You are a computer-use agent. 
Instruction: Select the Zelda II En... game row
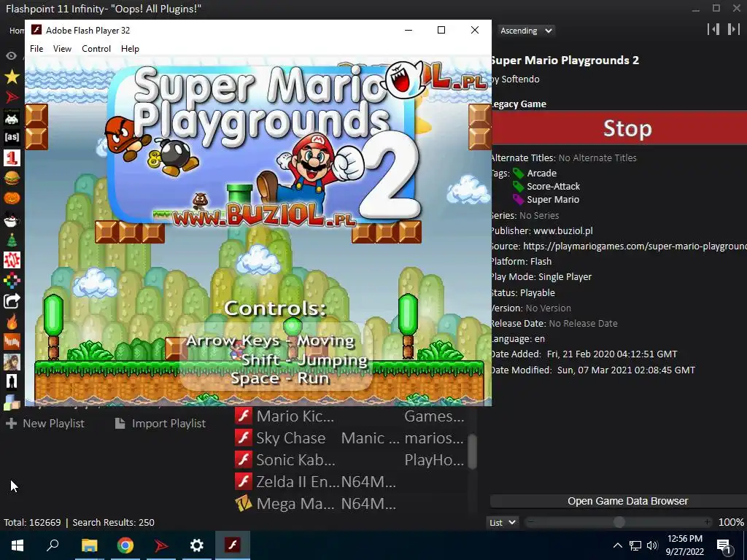click(x=352, y=482)
